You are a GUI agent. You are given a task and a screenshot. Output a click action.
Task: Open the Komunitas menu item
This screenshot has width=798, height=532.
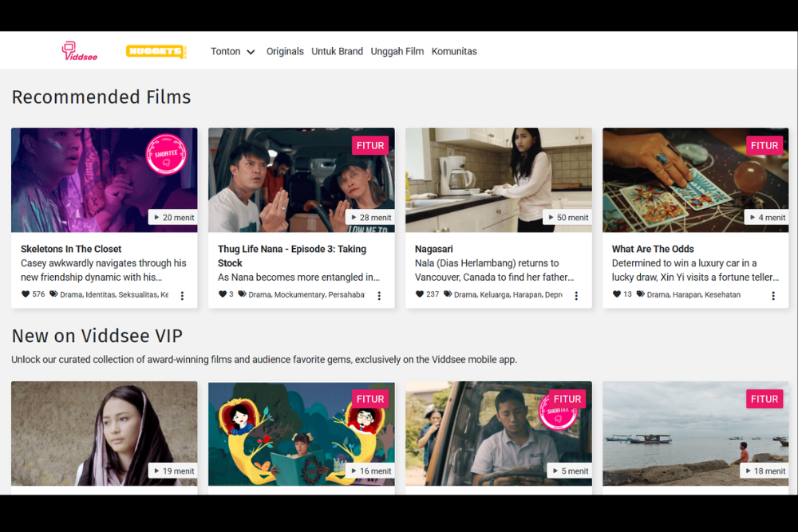(x=454, y=51)
